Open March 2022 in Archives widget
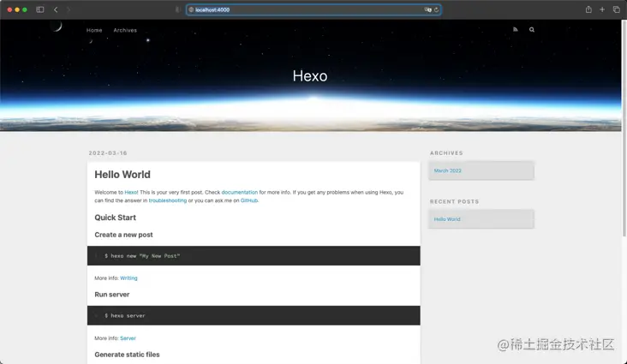 click(447, 170)
